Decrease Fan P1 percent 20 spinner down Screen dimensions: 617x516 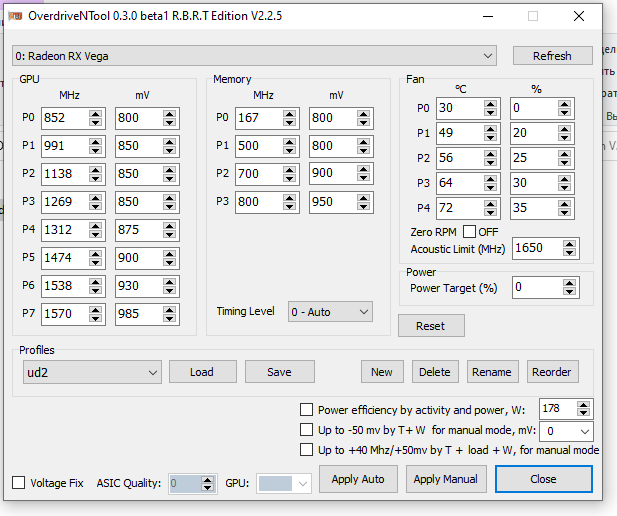point(564,137)
